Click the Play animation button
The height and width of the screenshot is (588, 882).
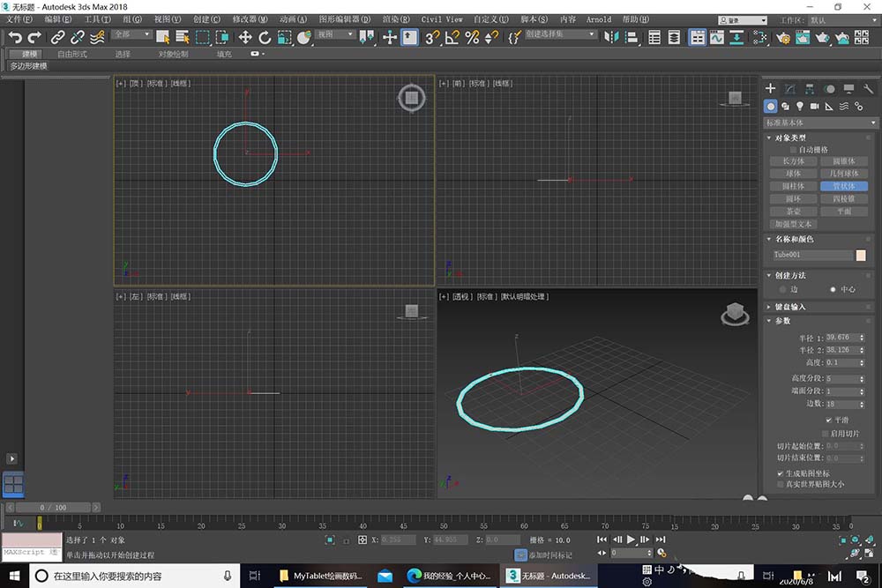point(632,540)
